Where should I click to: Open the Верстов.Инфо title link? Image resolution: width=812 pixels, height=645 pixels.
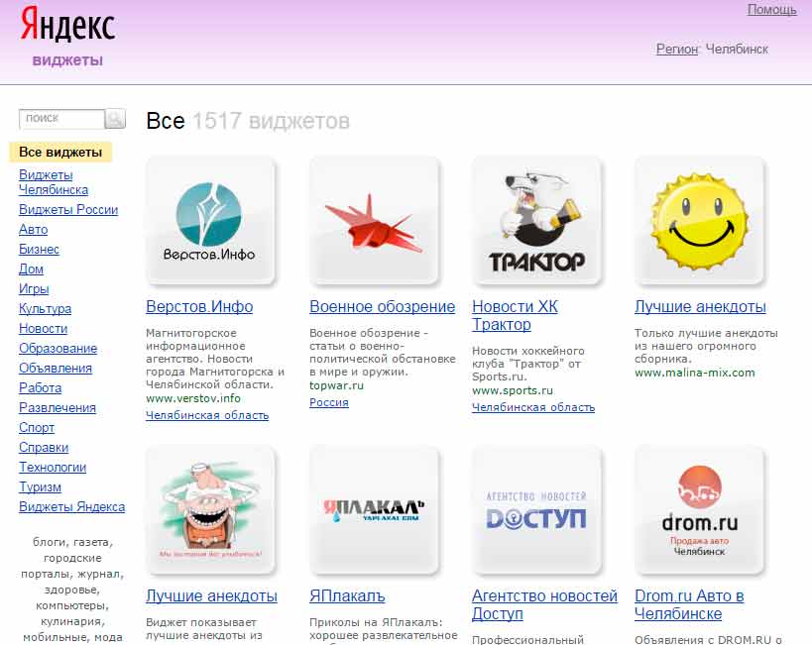tap(199, 306)
